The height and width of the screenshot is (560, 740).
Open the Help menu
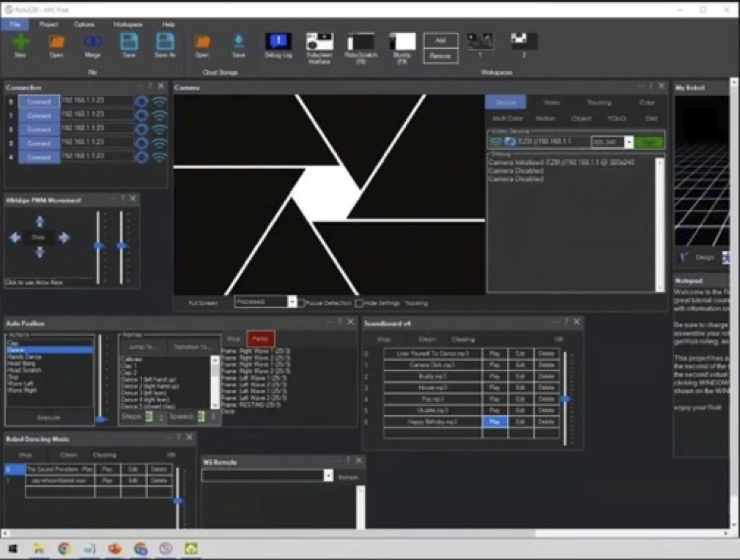point(169,24)
